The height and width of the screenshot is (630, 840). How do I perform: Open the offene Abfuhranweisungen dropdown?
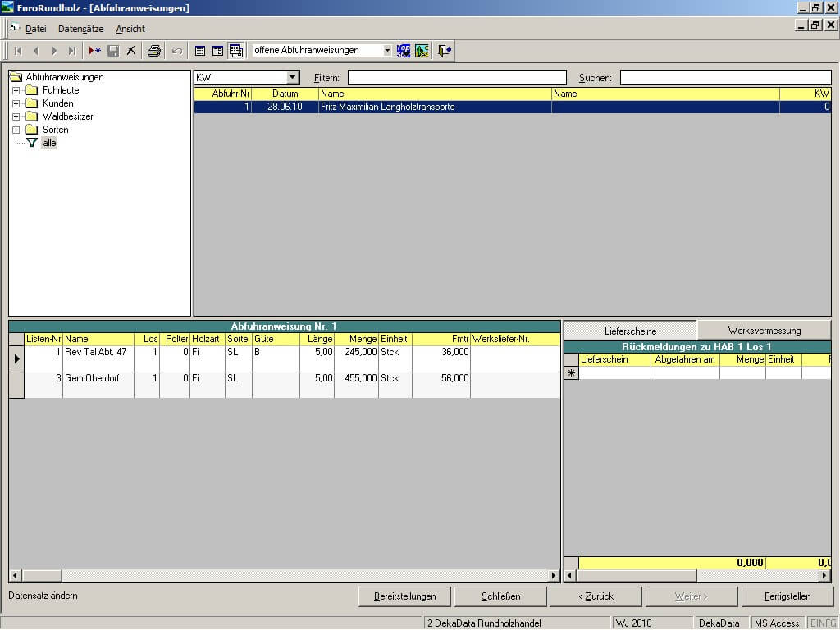pos(387,50)
